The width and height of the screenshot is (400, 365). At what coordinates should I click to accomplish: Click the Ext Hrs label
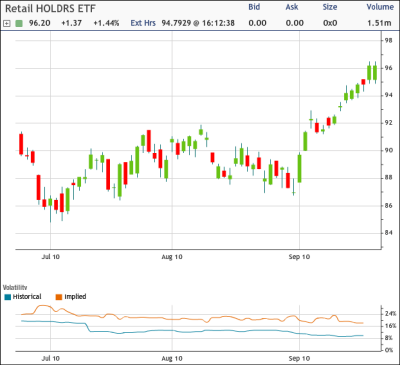[x=143, y=23]
